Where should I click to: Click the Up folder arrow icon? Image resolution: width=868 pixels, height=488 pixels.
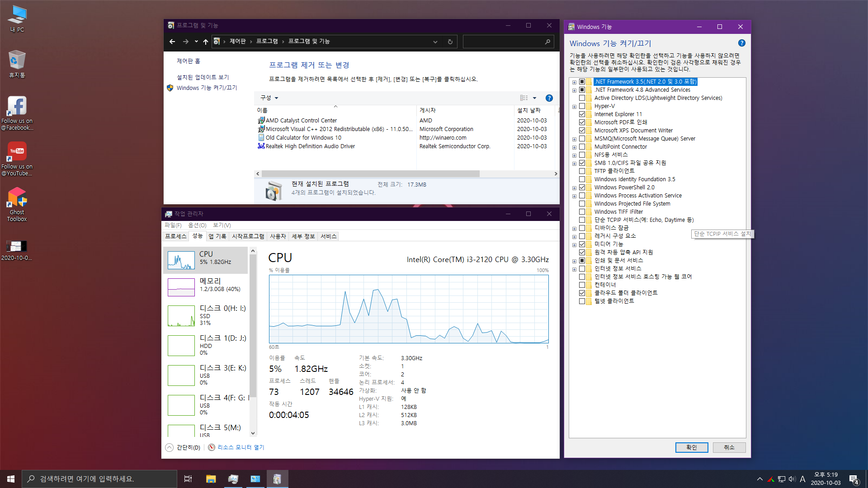pos(206,42)
